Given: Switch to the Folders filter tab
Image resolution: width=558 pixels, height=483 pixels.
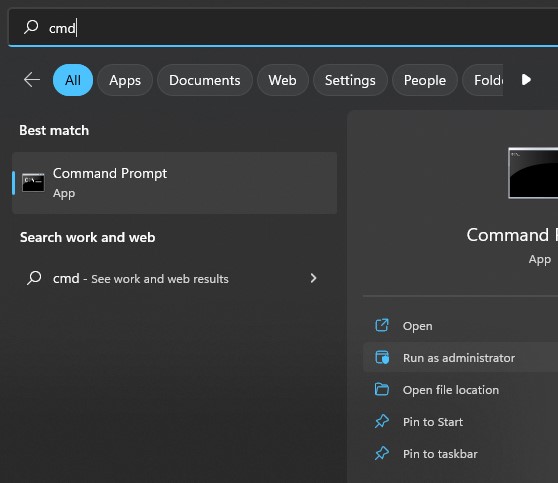Looking at the screenshot, I should [483, 80].
